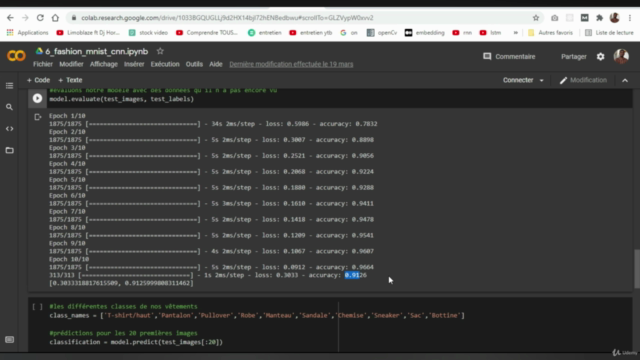Click the camera extension icon in browser toolbar
The height and width of the screenshot is (360, 640).
click(554, 18)
